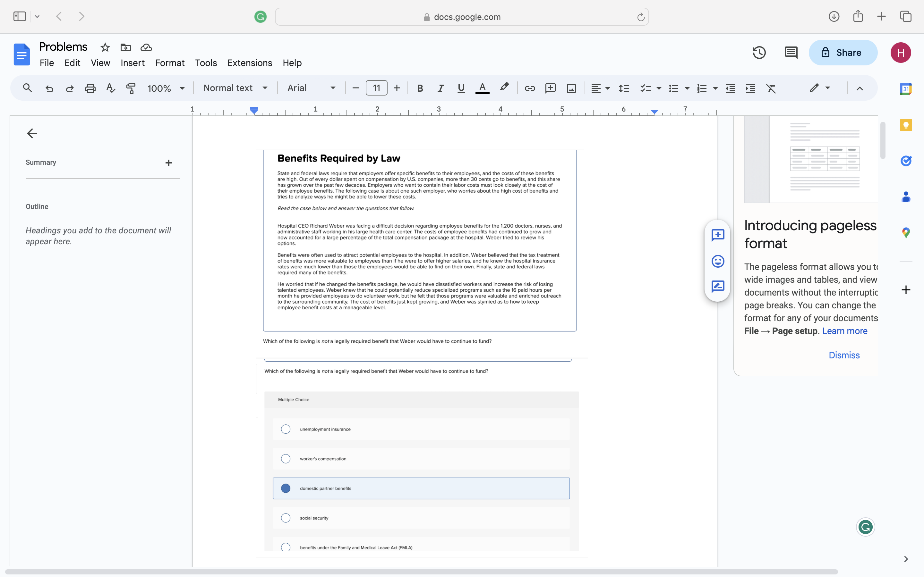Insert a link
This screenshot has width=924, height=577.
click(530, 88)
